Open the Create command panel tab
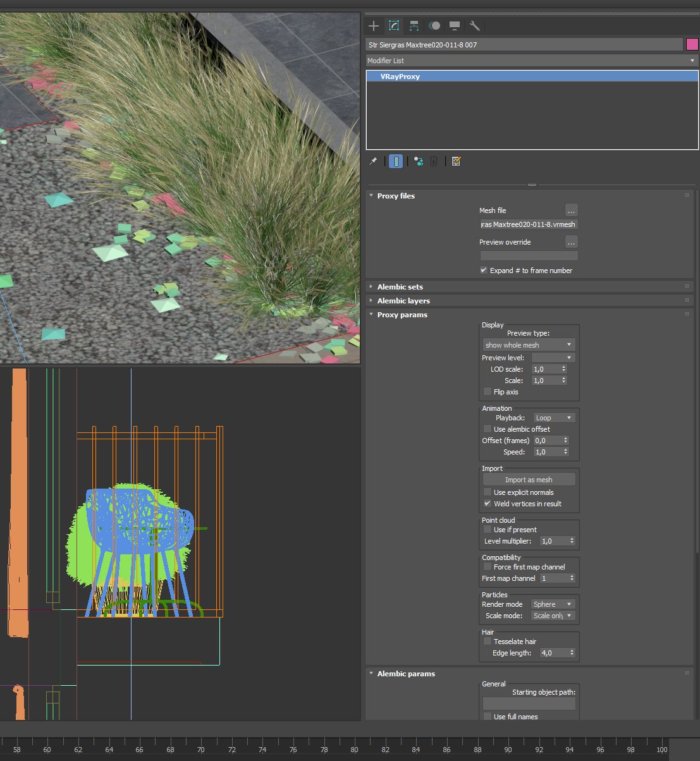Image resolution: width=700 pixels, height=761 pixels. pyautogui.click(x=374, y=26)
